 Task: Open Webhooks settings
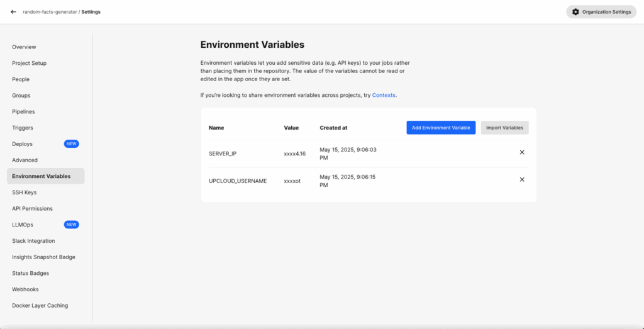click(25, 289)
